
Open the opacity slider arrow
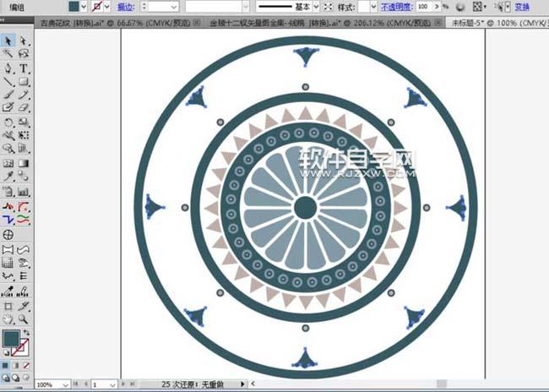click(437, 7)
